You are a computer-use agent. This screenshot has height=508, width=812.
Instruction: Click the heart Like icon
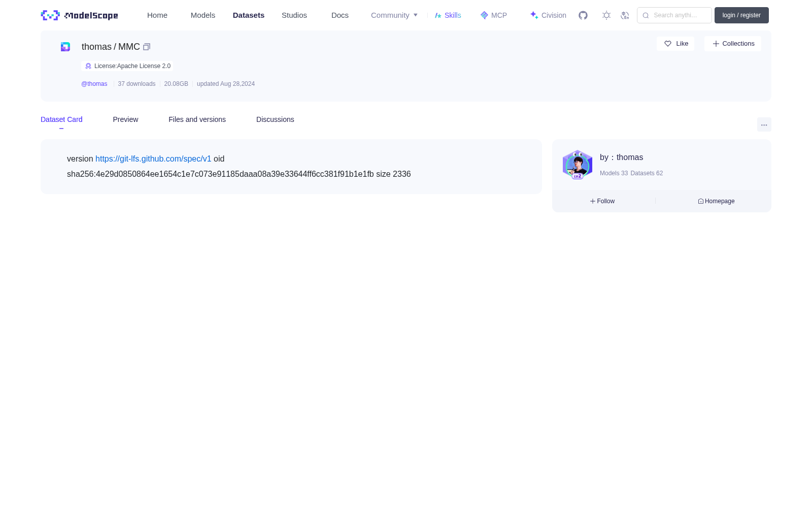[x=668, y=44]
